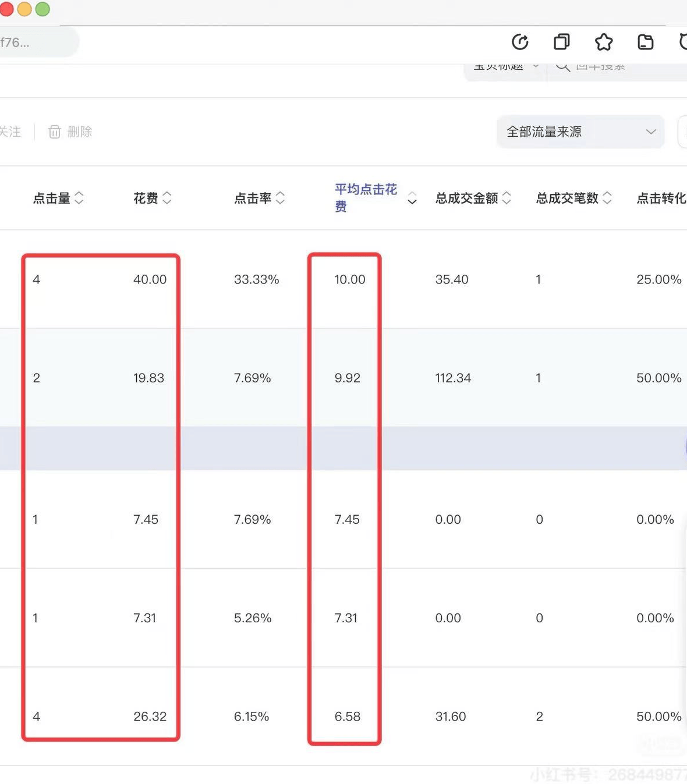Toggle sort on 总成交笔数 column
The width and height of the screenshot is (687, 784).
pyautogui.click(x=607, y=198)
